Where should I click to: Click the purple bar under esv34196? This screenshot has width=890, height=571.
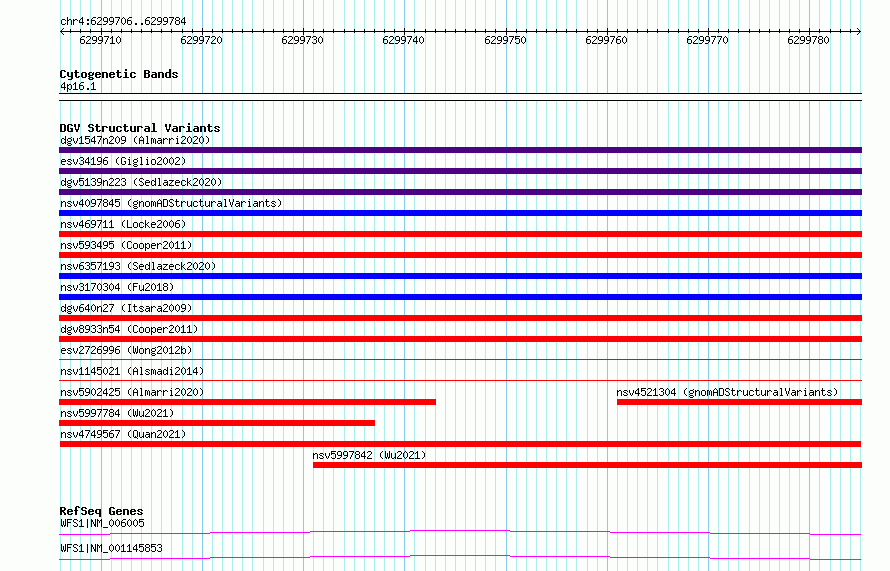[460, 171]
